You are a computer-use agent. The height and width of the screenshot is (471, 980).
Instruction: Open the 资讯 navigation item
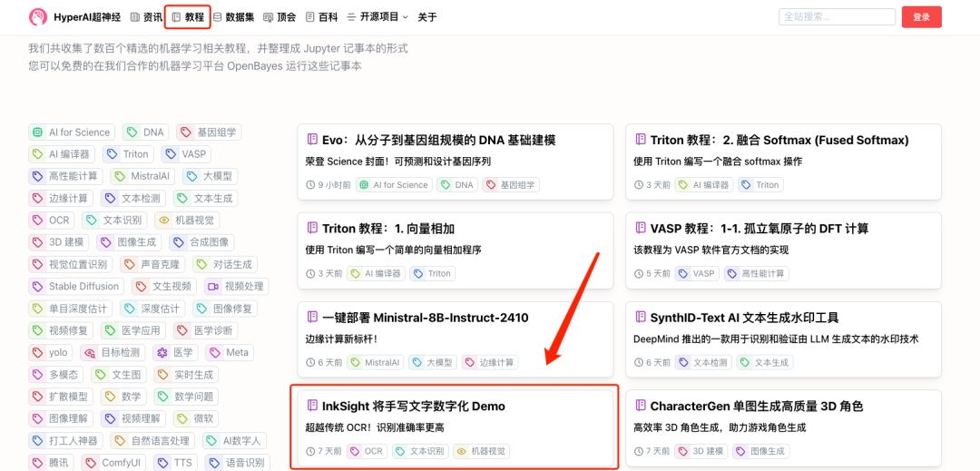pyautogui.click(x=146, y=17)
